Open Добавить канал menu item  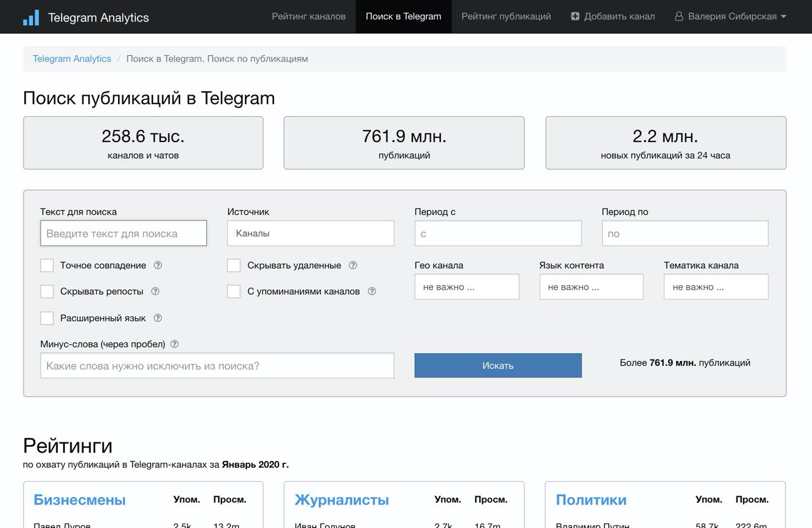tap(613, 16)
